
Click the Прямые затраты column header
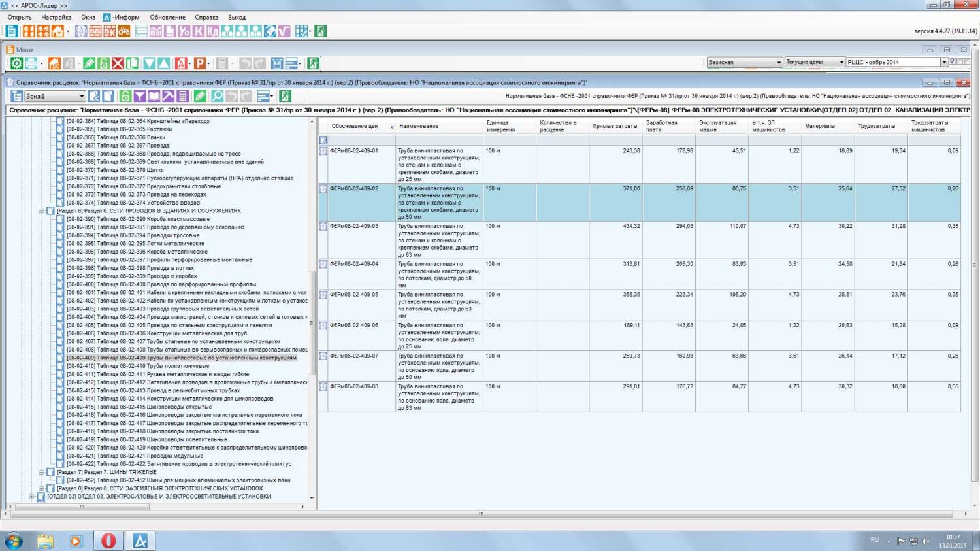pyautogui.click(x=614, y=126)
